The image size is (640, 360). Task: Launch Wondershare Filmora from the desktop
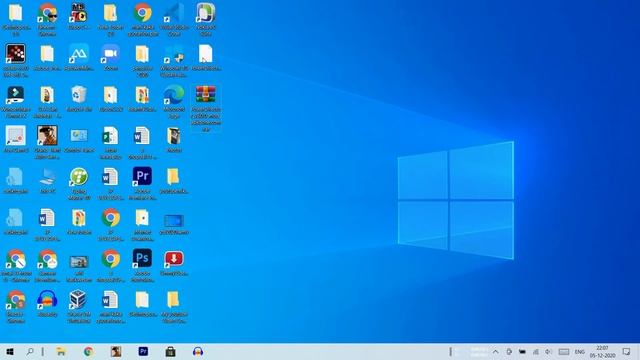click(x=16, y=101)
